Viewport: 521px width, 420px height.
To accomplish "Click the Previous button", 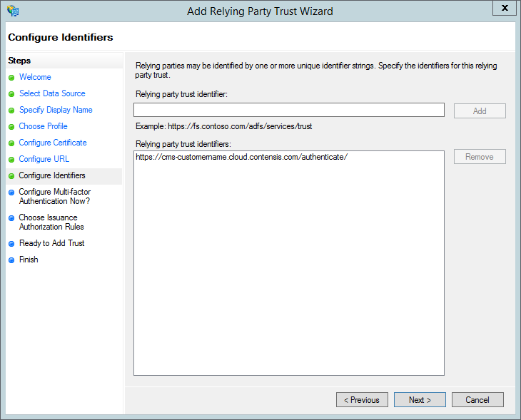I will 362,400.
